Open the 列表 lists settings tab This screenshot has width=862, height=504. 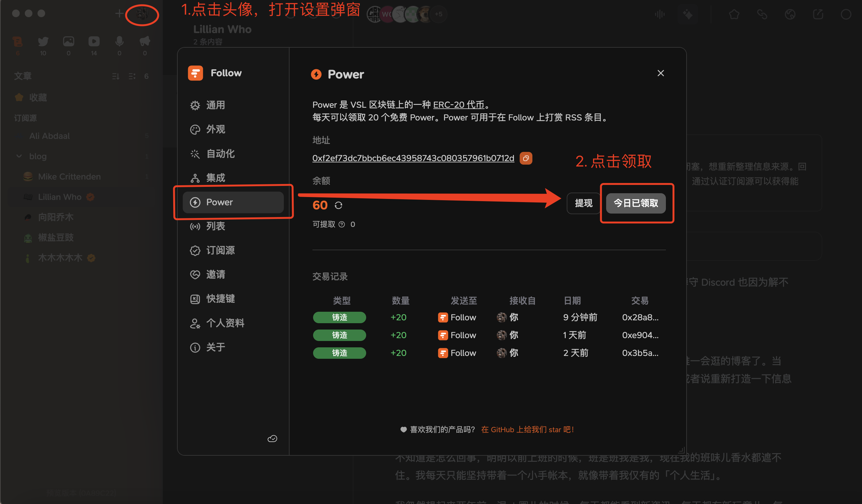point(233,226)
